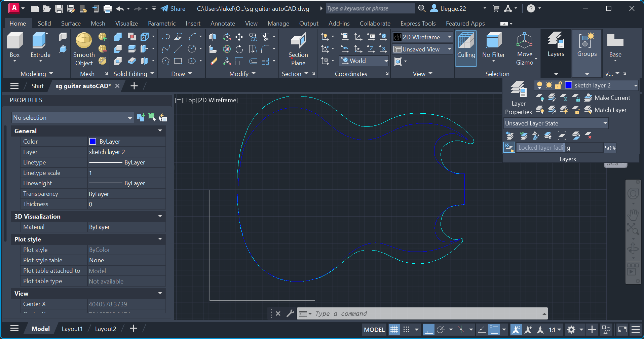Toggle the sketch layer 2 lock icon
Screen dimensions: 644x339
point(558,85)
